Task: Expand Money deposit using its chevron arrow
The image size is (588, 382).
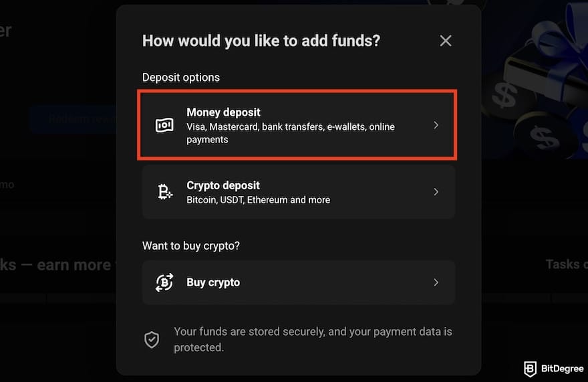Action: point(436,125)
